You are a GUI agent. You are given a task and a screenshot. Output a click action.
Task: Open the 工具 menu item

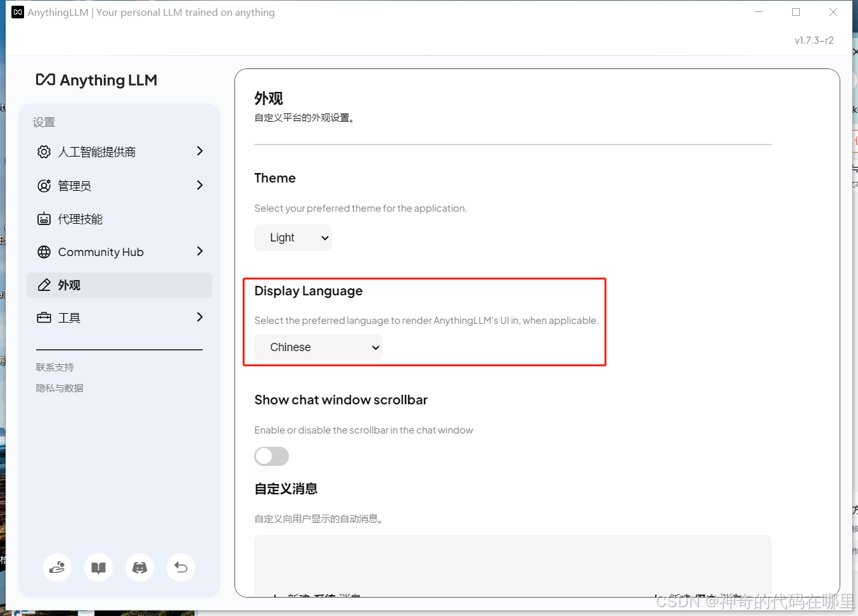119,318
